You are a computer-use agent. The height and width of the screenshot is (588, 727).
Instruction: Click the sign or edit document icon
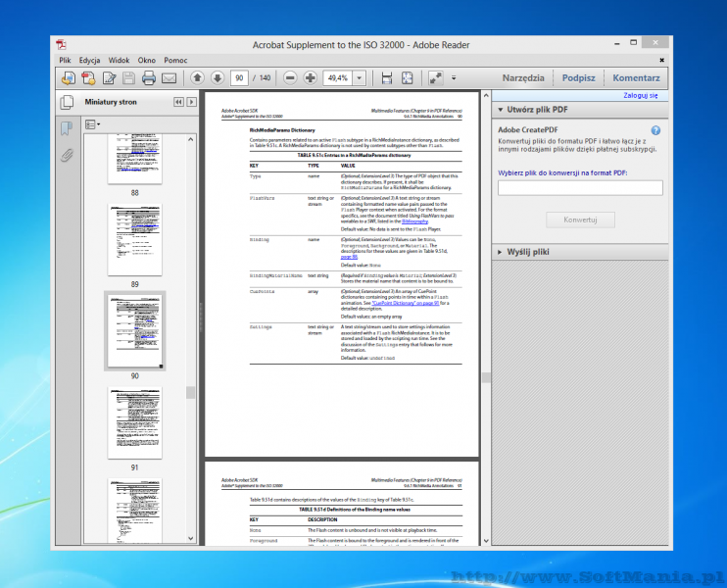pyautogui.click(x=109, y=77)
